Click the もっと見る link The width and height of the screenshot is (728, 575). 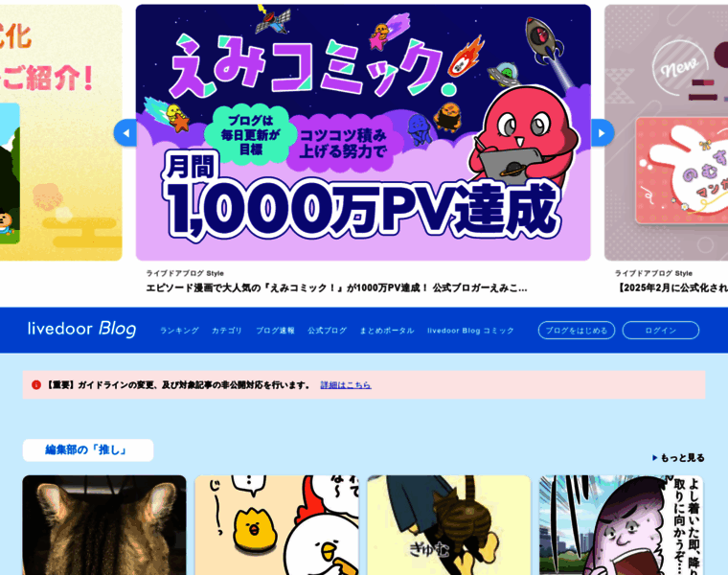682,458
